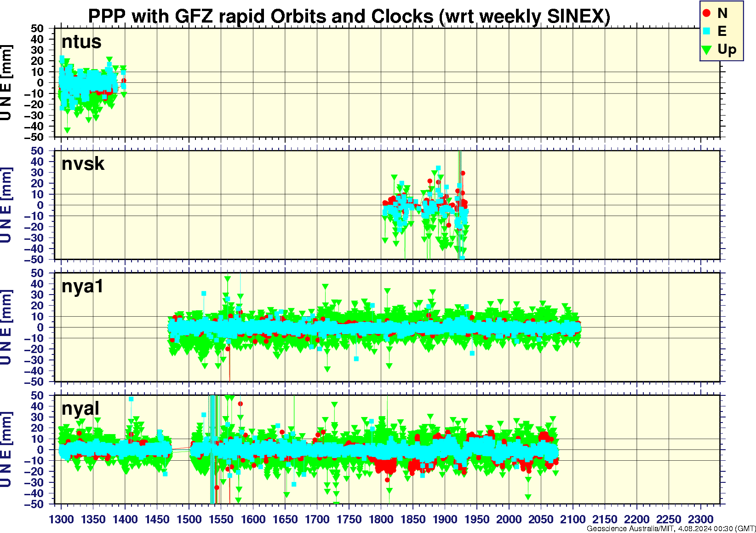The image size is (756, 533).
Task: Click x-axis tick label 1850
Action: 413,519
